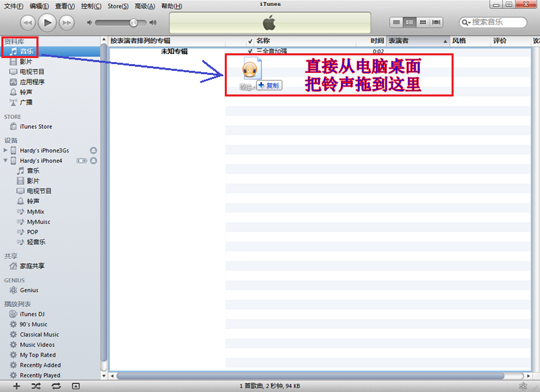Screen dimensions: 540x392
Task: Click the search music field
Action: point(493,22)
